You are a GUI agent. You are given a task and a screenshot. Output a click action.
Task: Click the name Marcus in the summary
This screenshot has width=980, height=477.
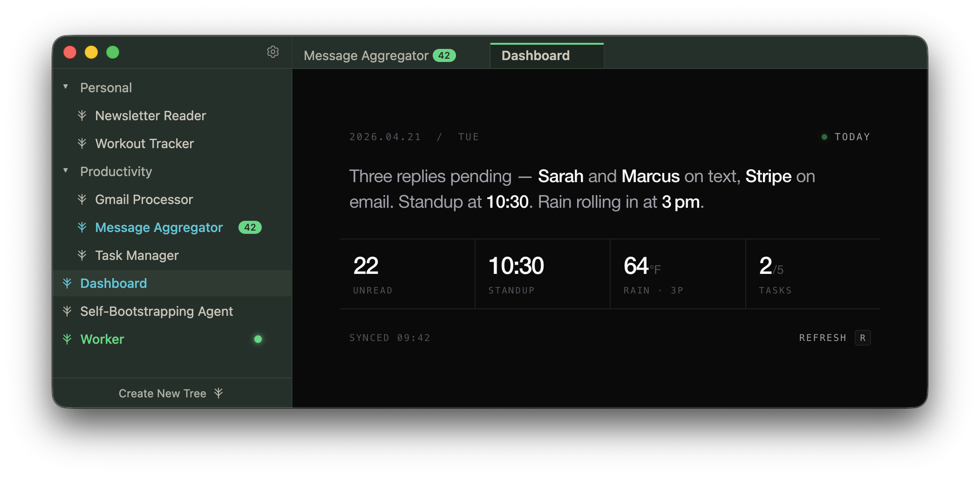click(x=651, y=177)
